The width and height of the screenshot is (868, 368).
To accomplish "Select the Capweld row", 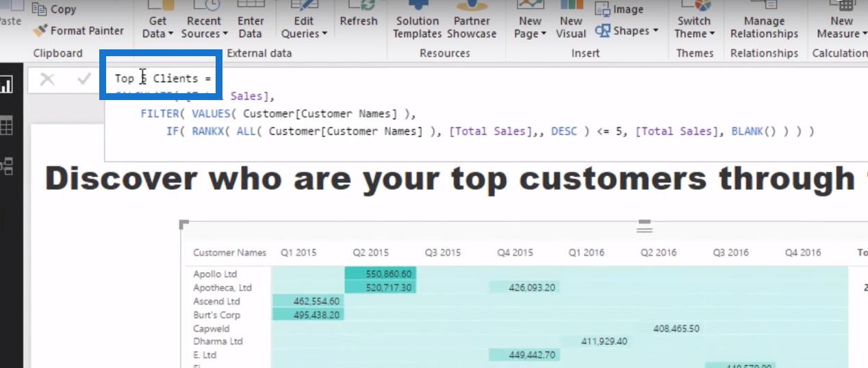I will pyautogui.click(x=212, y=328).
